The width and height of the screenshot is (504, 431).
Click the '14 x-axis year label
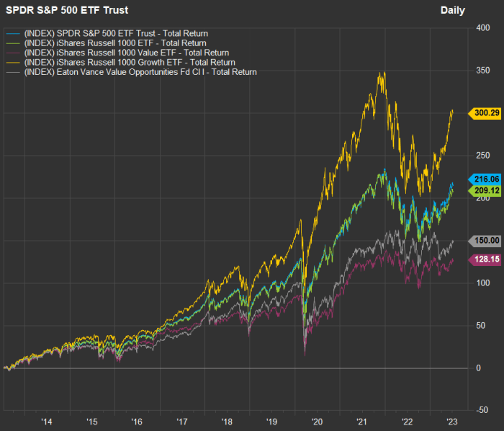tap(46, 422)
